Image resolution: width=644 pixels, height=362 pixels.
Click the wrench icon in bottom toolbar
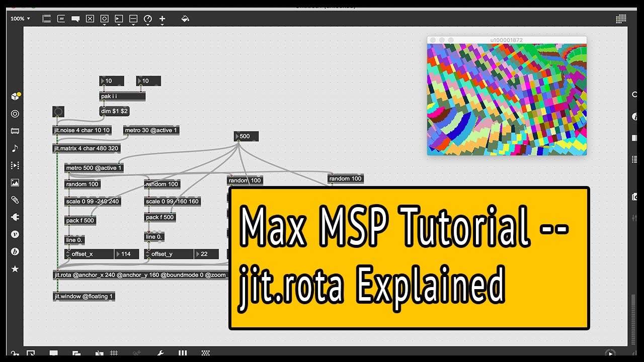click(160, 353)
